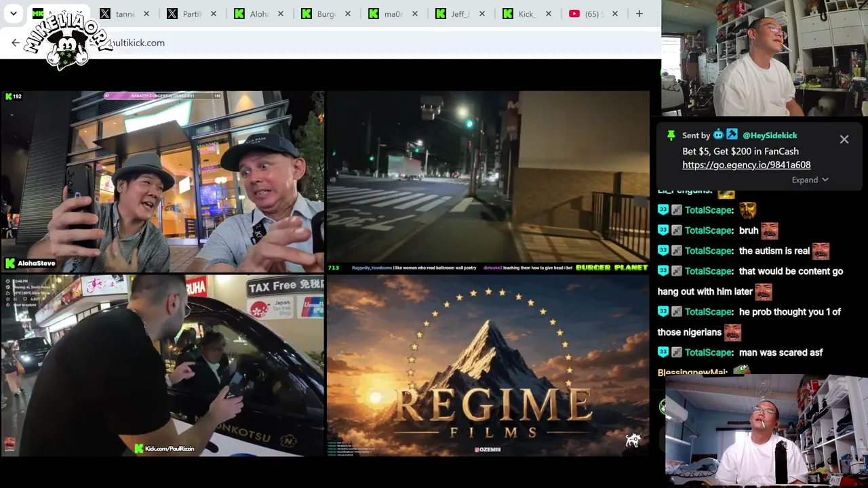Click the 713 viewer count on Burger Planet stream
The width and height of the screenshot is (868, 488).
[333, 268]
